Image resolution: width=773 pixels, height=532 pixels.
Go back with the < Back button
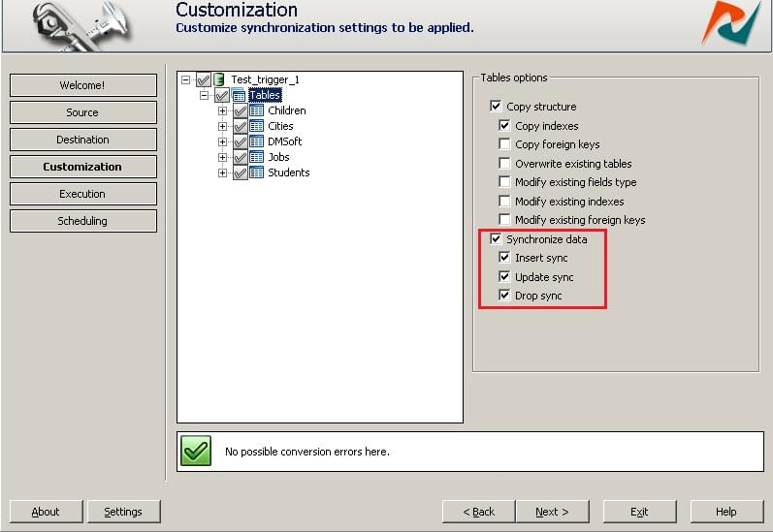pos(479,512)
